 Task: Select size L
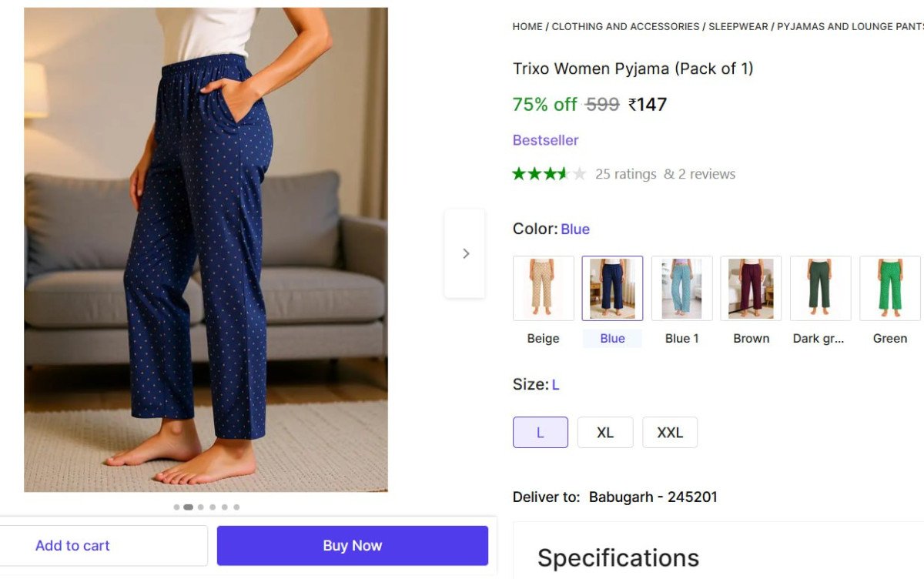[x=540, y=433]
